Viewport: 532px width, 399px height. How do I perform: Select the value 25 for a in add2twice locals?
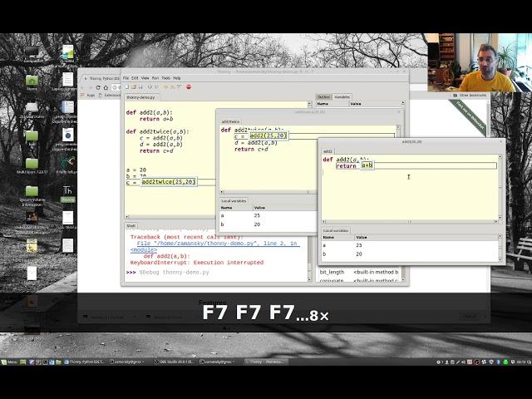coord(257,215)
